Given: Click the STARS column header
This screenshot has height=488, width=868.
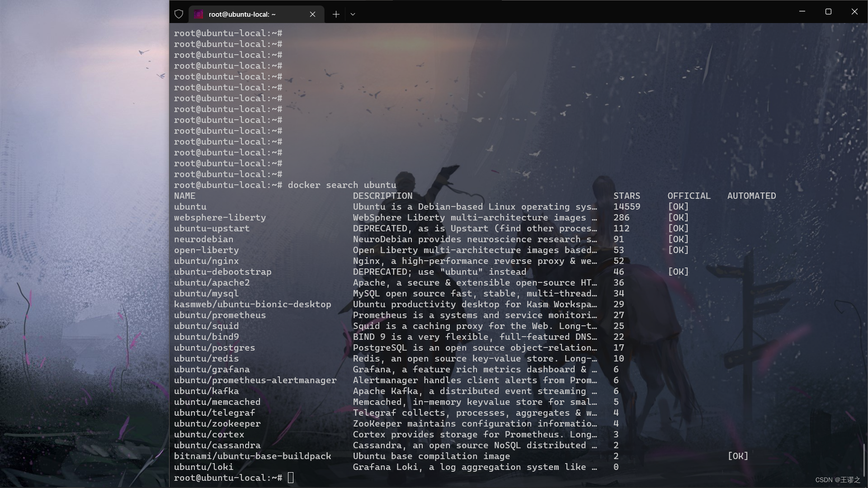Looking at the screenshot, I should pyautogui.click(x=627, y=196).
